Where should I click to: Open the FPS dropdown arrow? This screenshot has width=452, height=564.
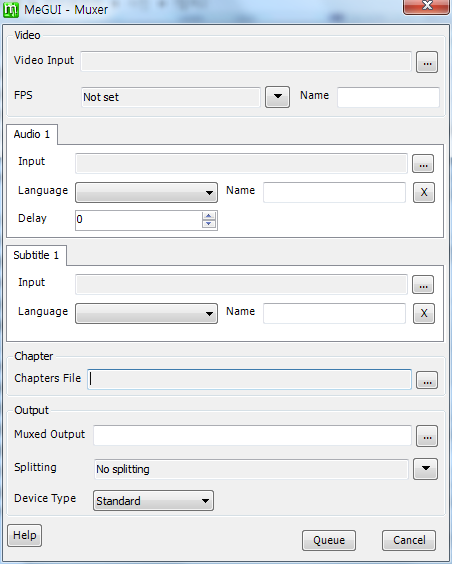(x=277, y=97)
